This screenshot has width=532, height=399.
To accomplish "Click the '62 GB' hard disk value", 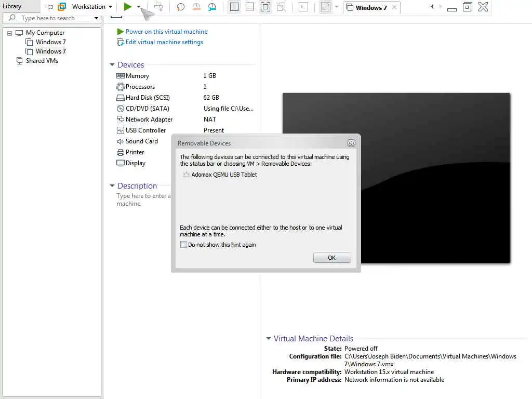I will 211,97.
